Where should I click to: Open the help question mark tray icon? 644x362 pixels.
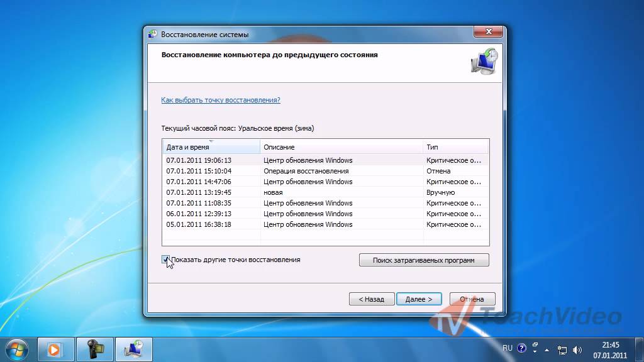pos(521,348)
